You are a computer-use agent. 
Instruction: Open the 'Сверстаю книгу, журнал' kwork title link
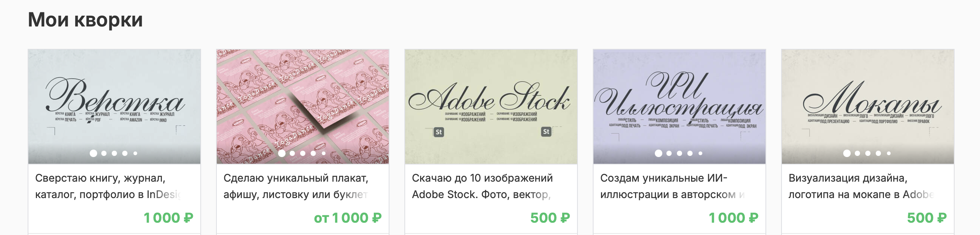108,186
